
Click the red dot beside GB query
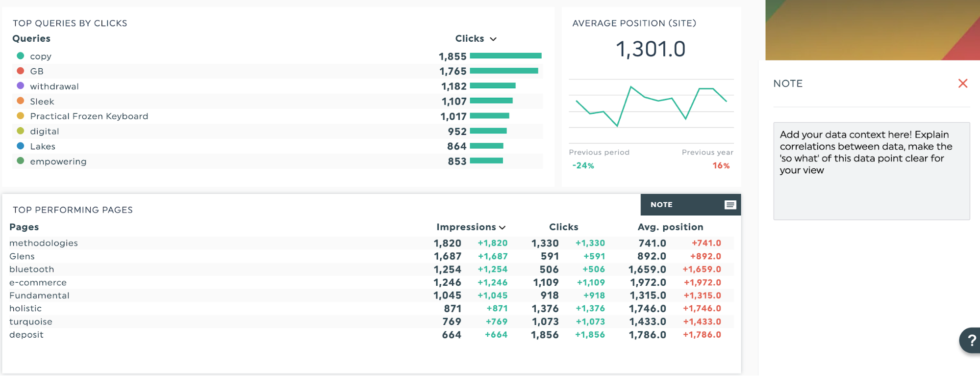[21, 71]
